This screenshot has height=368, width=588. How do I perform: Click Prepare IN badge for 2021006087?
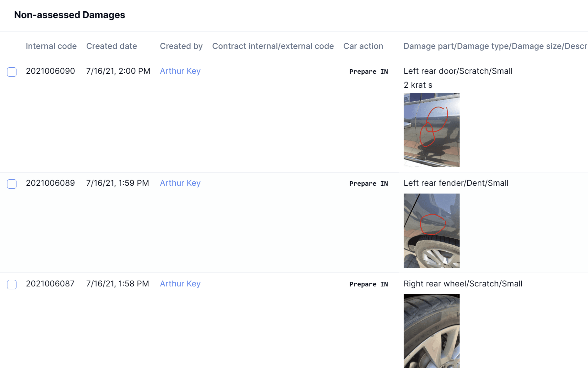369,284
